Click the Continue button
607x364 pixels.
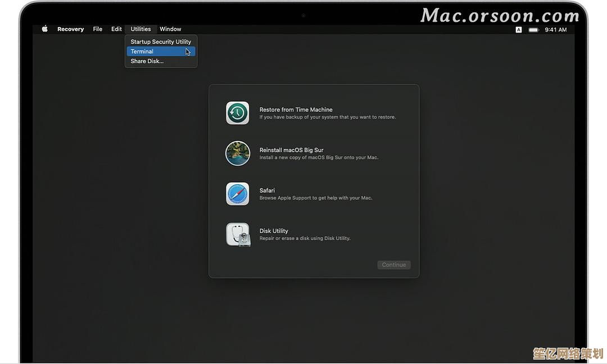[x=393, y=265]
